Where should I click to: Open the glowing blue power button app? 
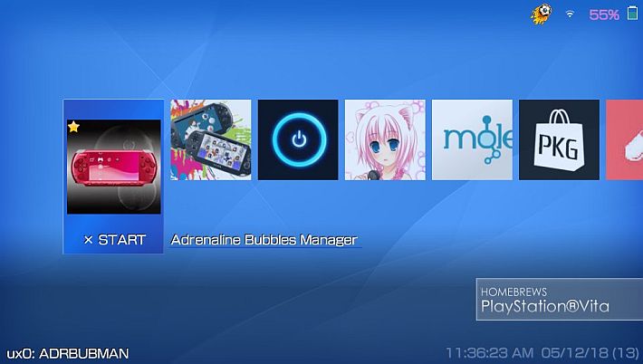[x=298, y=139]
